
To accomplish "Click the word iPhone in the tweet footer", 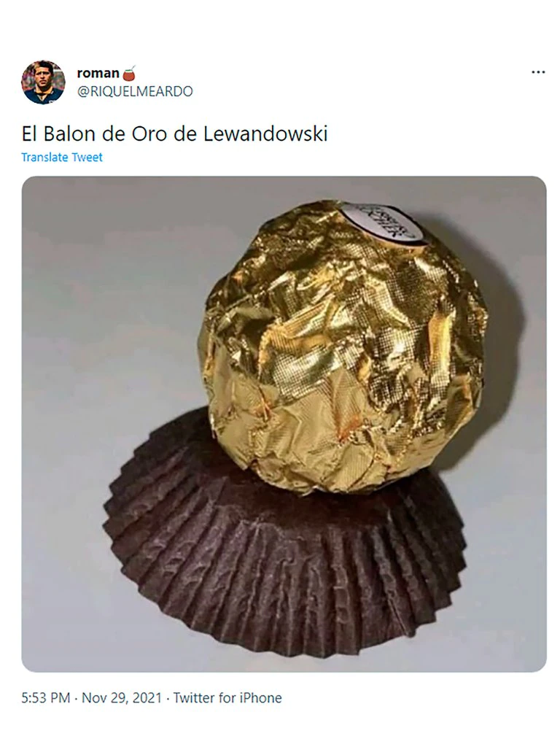I will point(260,698).
